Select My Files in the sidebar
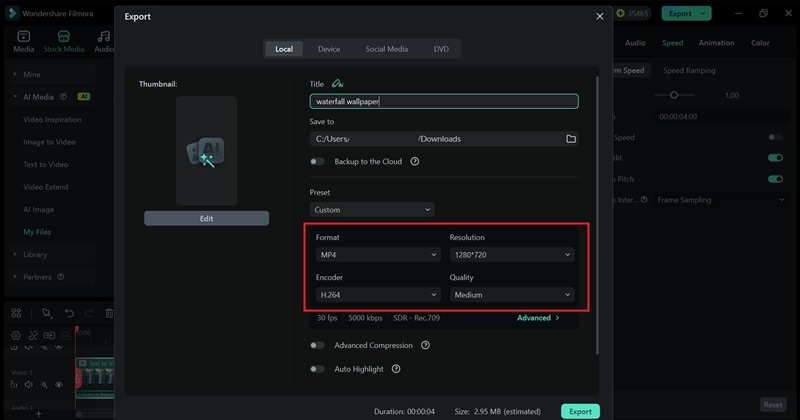The width and height of the screenshot is (800, 420). 37,232
